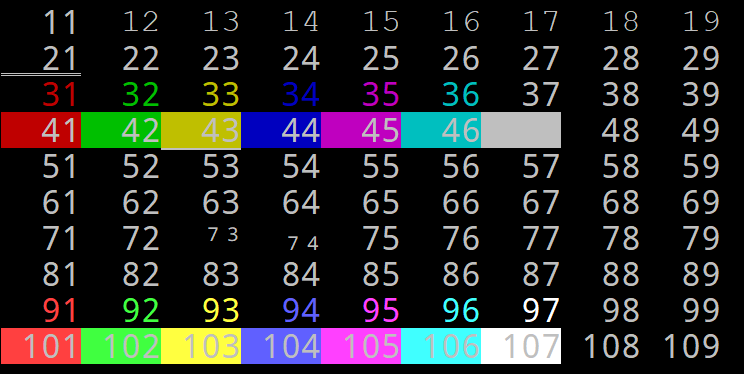744x374 pixels.
Task: Click the bold white number 97
Action: pos(540,311)
